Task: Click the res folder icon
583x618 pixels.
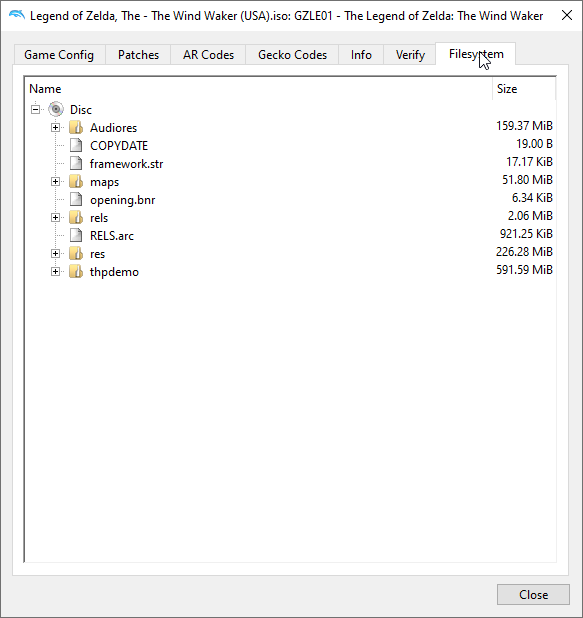Action: pos(76,253)
